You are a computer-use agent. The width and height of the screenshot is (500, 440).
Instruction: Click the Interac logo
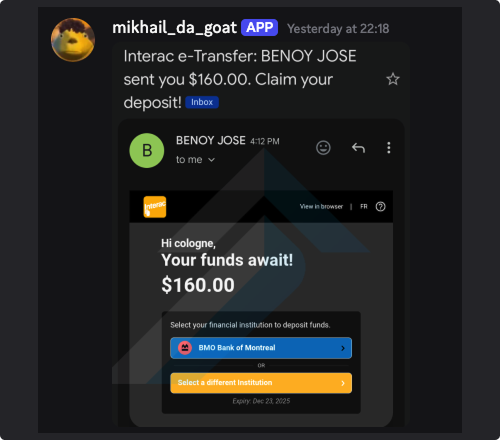click(x=155, y=207)
